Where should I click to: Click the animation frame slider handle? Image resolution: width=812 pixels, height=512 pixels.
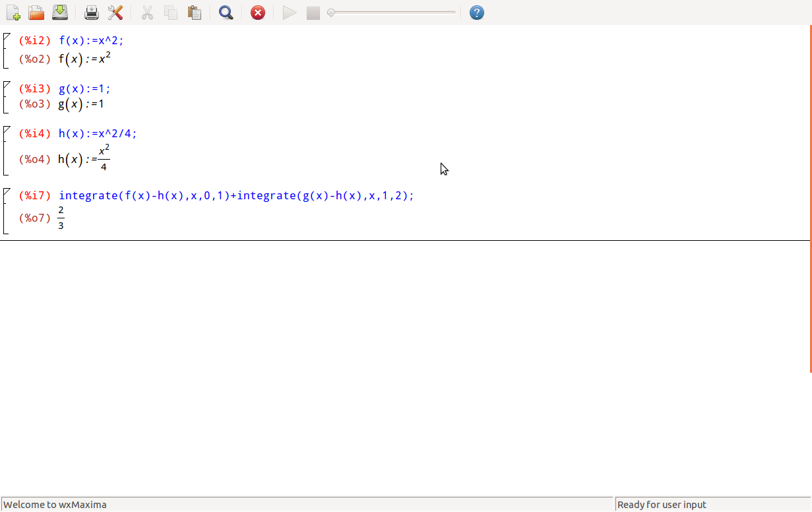click(331, 12)
